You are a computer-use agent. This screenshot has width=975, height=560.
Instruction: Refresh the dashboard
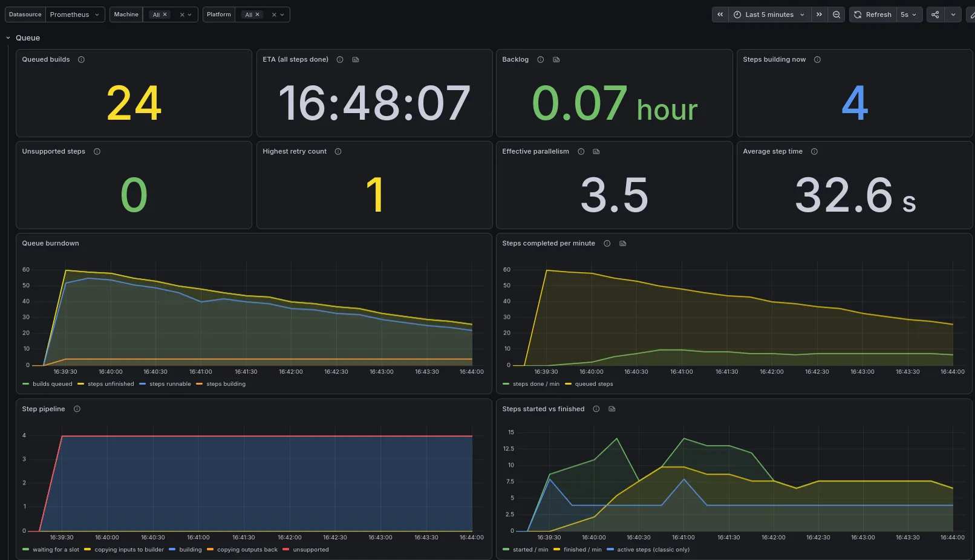coord(873,15)
